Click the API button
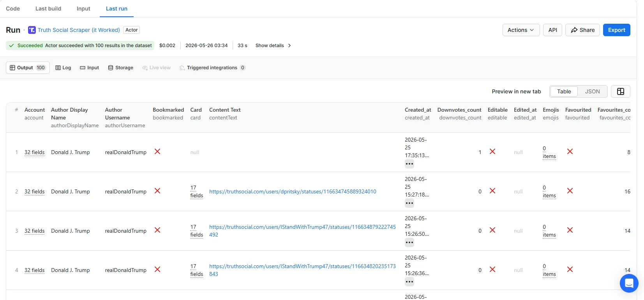The height and width of the screenshot is (300, 644). pyautogui.click(x=552, y=30)
